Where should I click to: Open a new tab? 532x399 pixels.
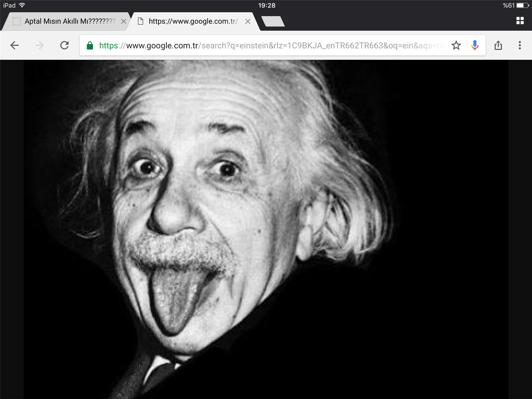(x=273, y=21)
